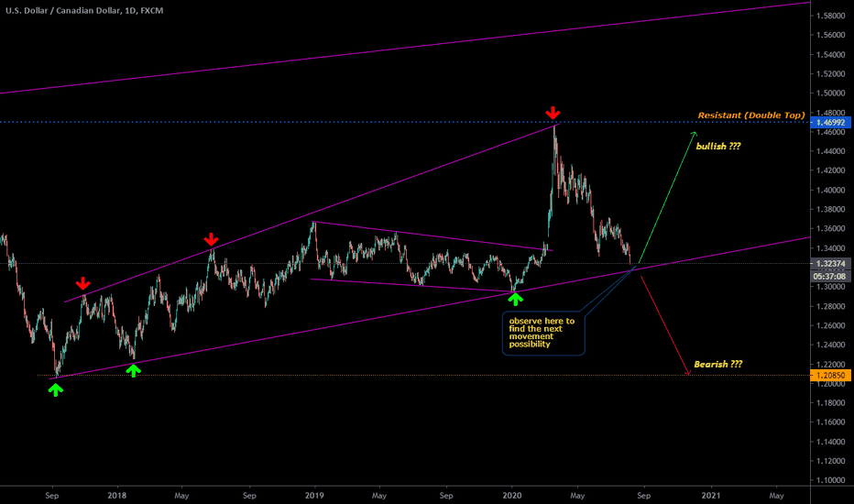Screen dimensions: 854x504
Task: Click the 1.16000 price axis label
Action: (x=830, y=422)
